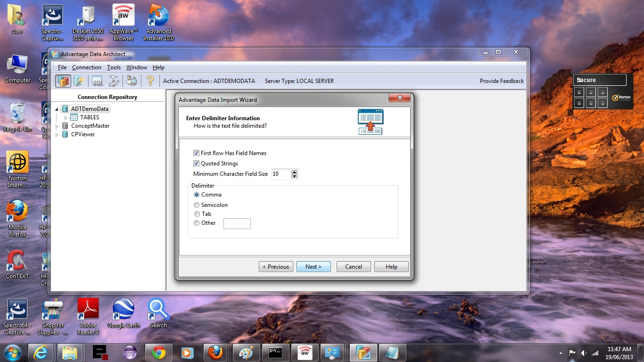
Task: Open Firefox from the taskbar
Action: (x=215, y=353)
